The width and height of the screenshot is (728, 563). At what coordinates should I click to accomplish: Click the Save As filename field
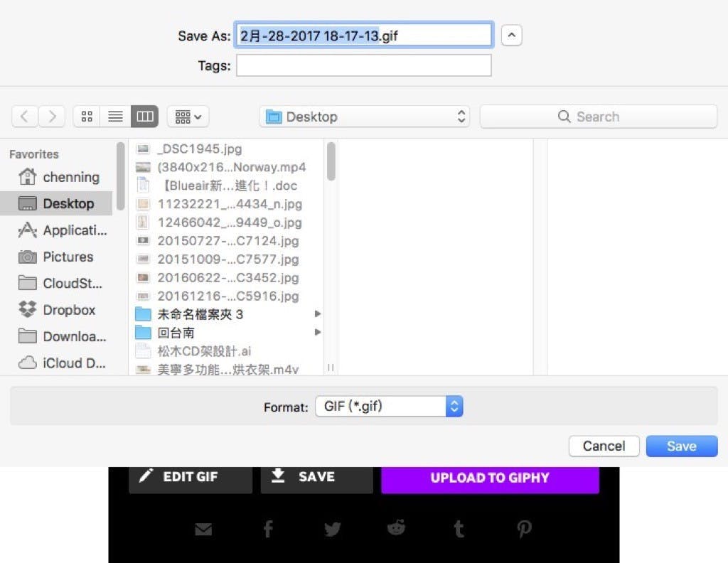point(364,36)
